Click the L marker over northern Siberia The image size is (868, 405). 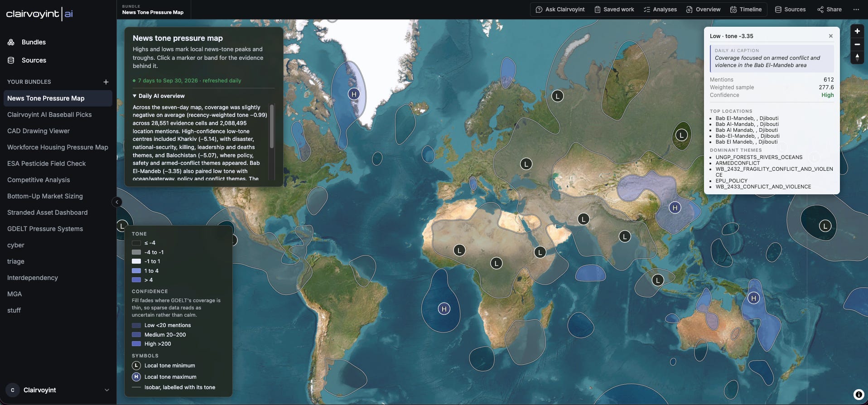(681, 135)
